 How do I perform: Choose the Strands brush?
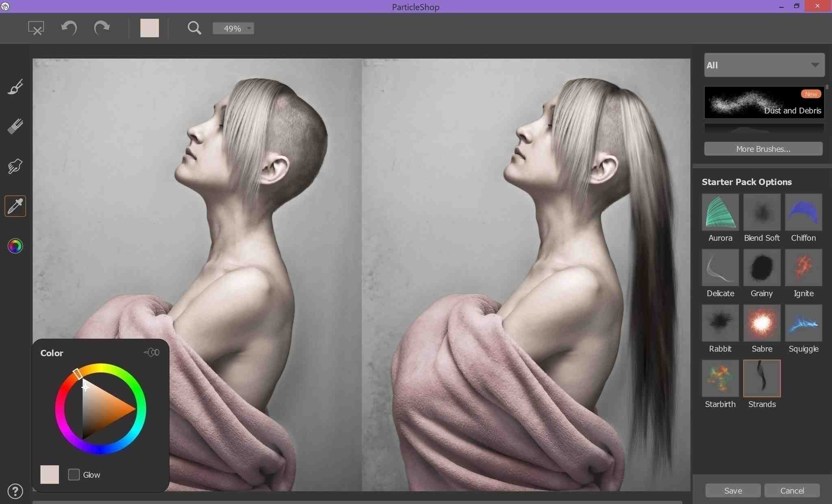point(762,378)
